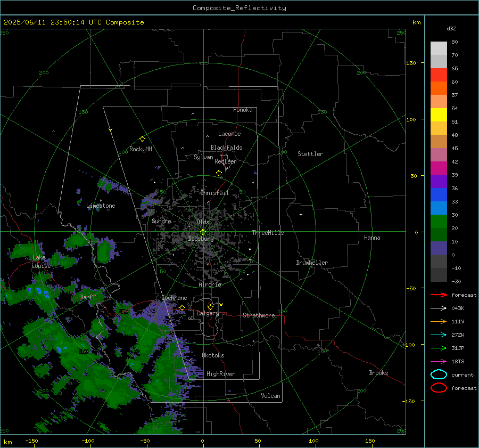This screenshot has width=479, height=448.
Task: Click the Drumheller map label
Action: click(312, 263)
